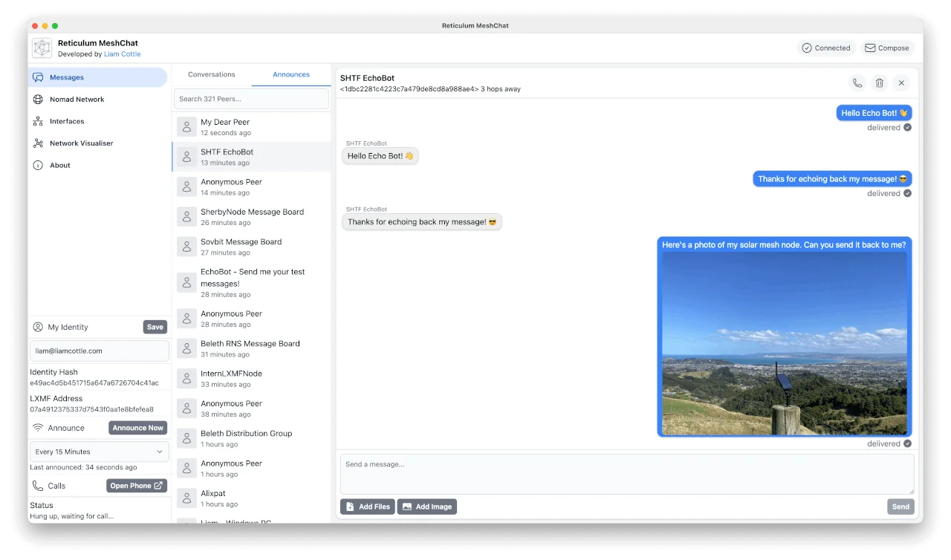Viewport: 951px width, 560px height.
Task: Visit the Liam Cottle developer link
Action: [x=122, y=53]
